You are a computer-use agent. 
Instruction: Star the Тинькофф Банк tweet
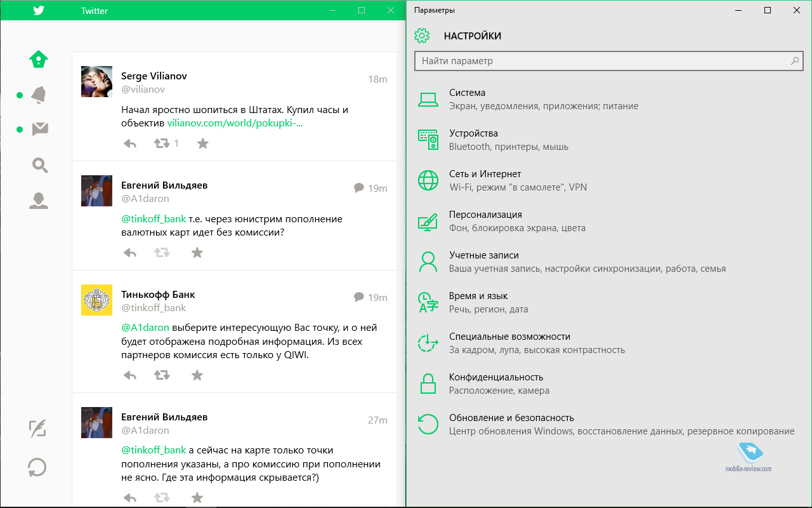[197, 375]
